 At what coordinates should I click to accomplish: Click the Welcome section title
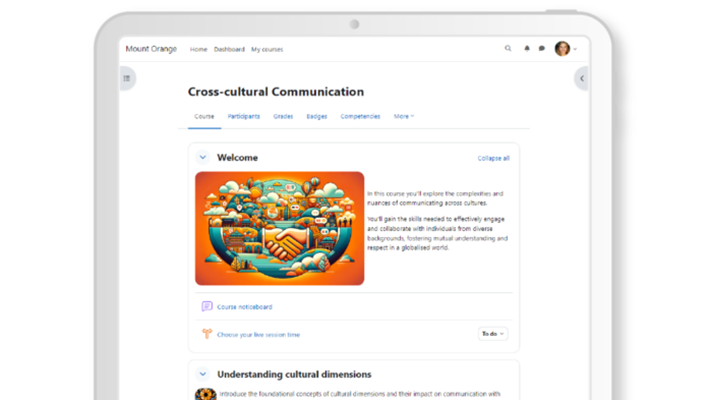[x=237, y=158]
